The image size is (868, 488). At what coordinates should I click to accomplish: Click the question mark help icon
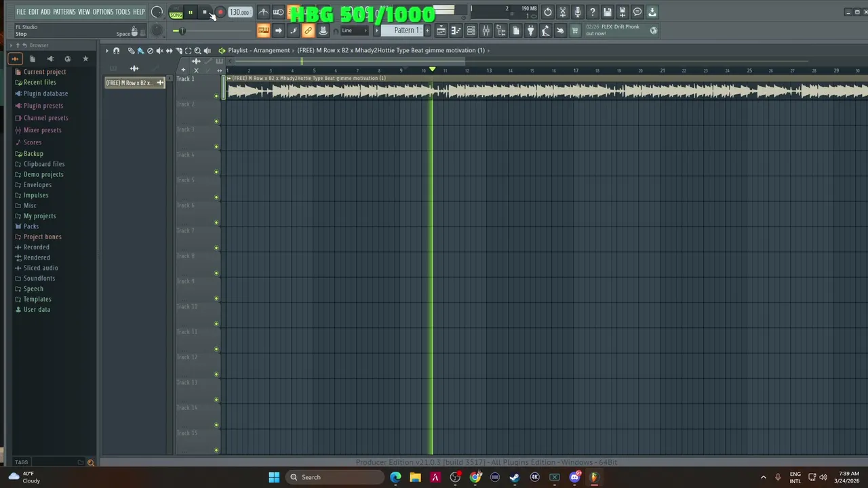[593, 12]
